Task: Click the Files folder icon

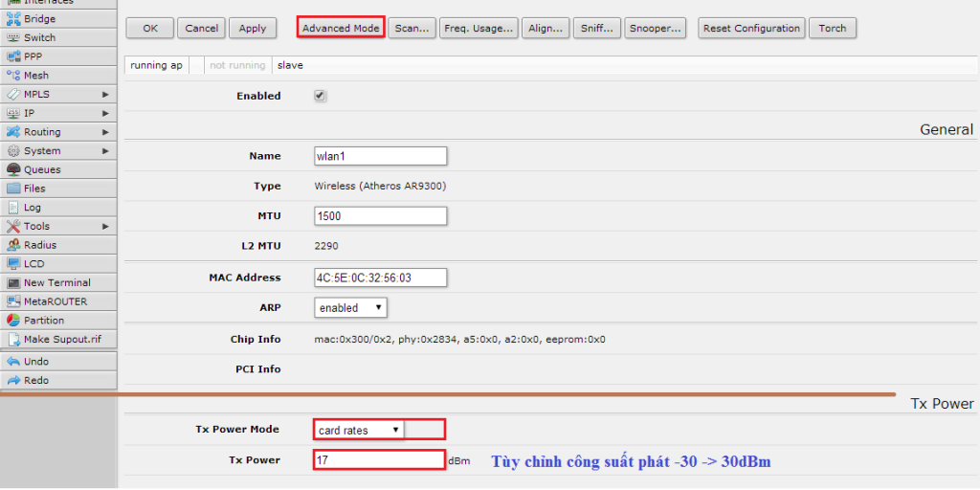Action: pyautogui.click(x=13, y=189)
